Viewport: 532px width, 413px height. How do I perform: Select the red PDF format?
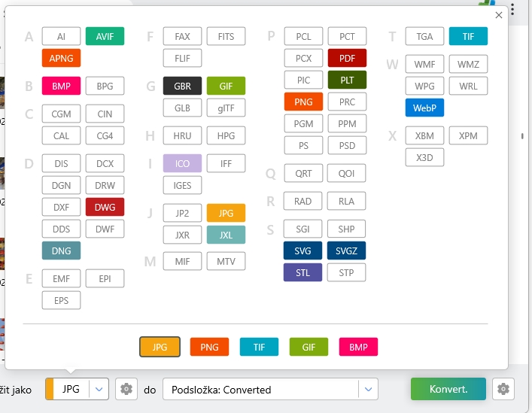pos(347,58)
